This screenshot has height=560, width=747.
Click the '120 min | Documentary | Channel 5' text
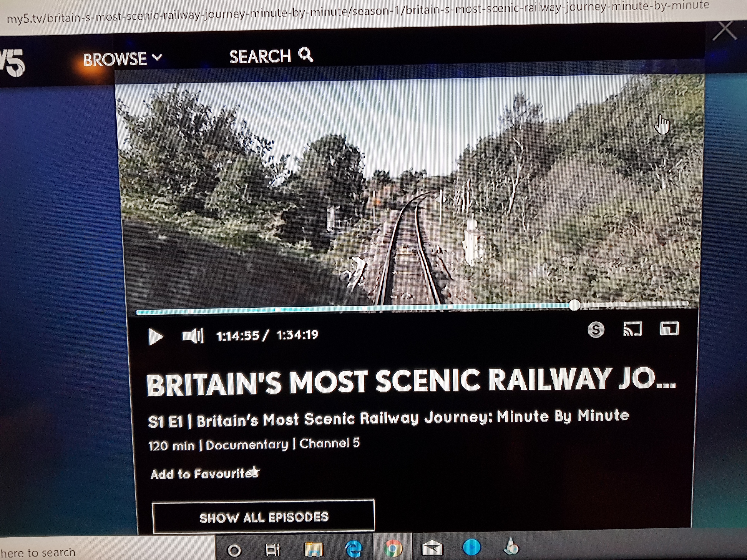[254, 444]
